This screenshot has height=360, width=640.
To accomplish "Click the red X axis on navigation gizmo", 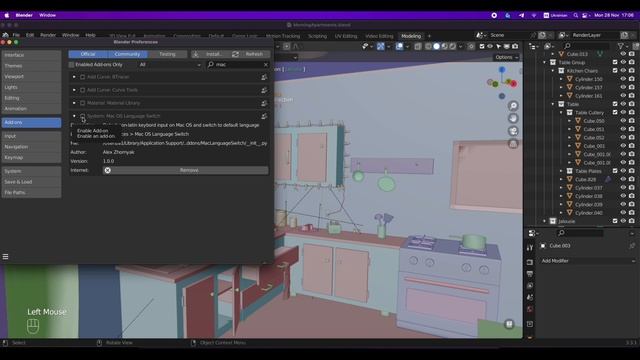I will (x=513, y=84).
